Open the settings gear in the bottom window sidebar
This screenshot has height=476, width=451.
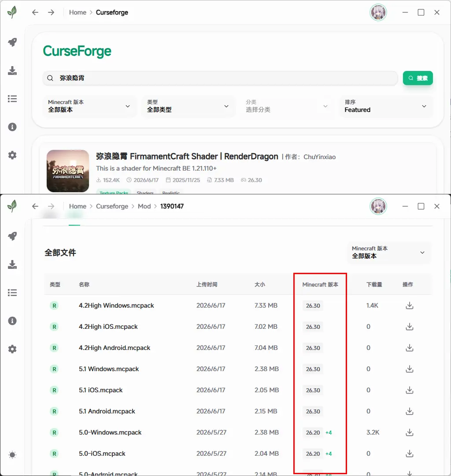pos(12,349)
